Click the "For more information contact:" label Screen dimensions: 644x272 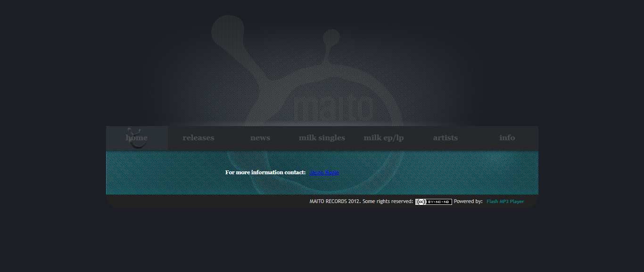[265, 173]
